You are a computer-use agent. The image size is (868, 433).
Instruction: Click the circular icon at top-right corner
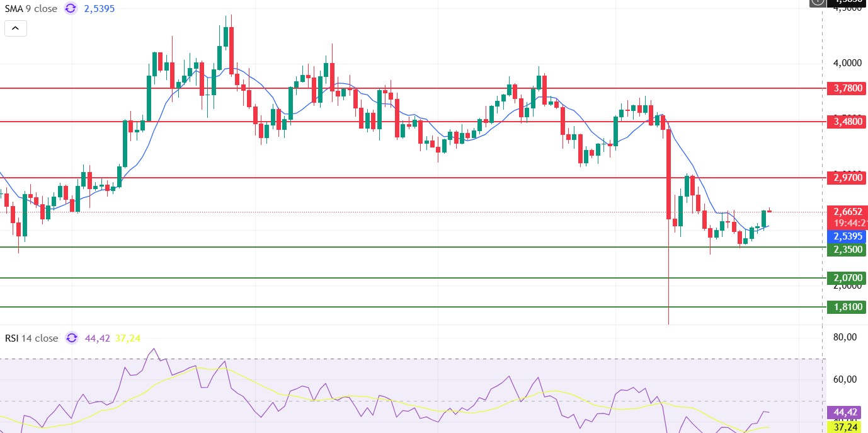click(x=816, y=3)
